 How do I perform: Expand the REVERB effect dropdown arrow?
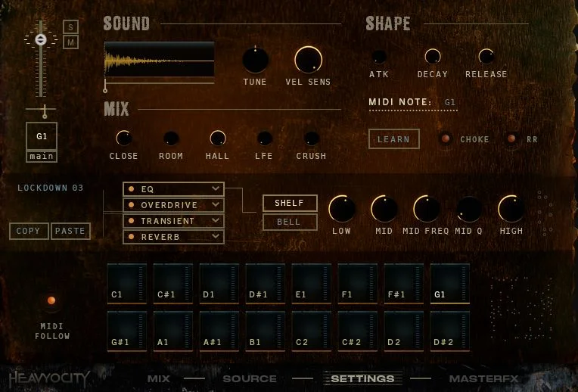[216, 236]
